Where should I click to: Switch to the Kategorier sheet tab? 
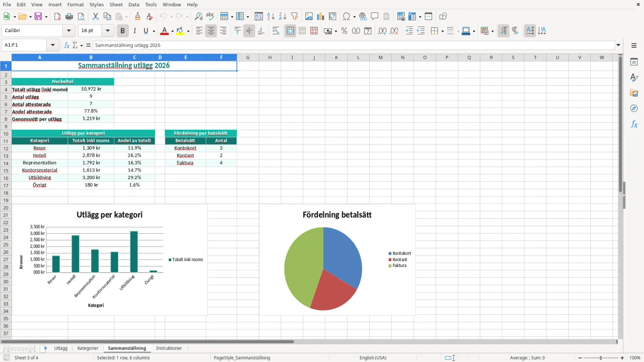point(88,348)
